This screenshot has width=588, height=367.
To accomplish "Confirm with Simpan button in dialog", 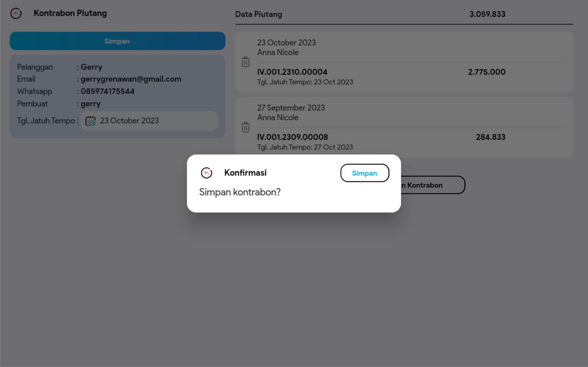I will [x=365, y=173].
